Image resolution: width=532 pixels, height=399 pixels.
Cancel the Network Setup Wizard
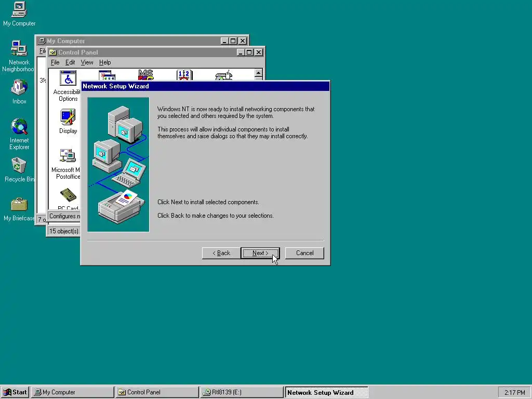click(304, 253)
